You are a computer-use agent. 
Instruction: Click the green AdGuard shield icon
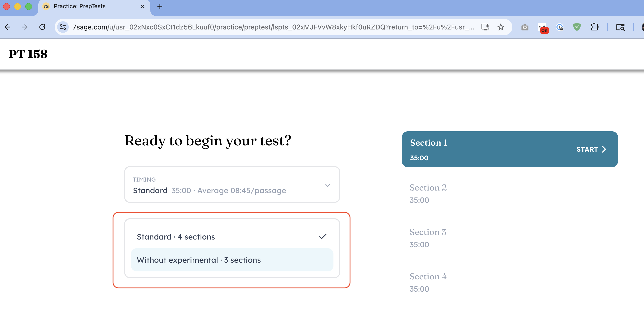pyautogui.click(x=577, y=27)
